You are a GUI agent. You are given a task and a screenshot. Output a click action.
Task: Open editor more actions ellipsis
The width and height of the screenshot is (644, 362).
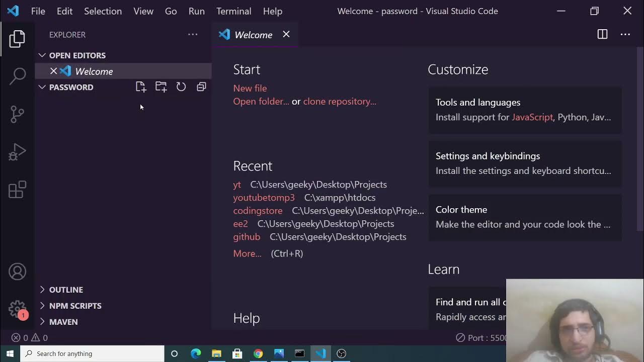(x=625, y=34)
